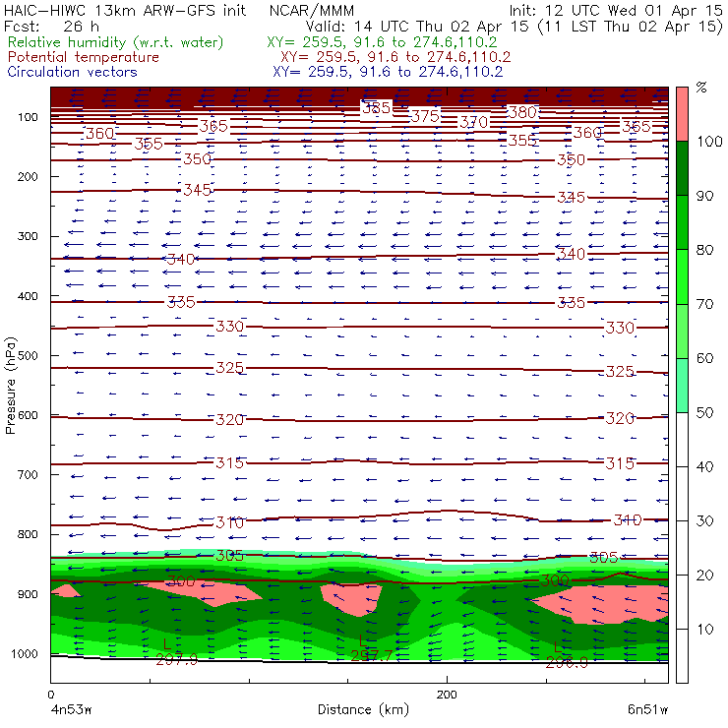Click the '80' colorbar scale label
The width and height of the screenshot is (728, 728).
(x=704, y=250)
